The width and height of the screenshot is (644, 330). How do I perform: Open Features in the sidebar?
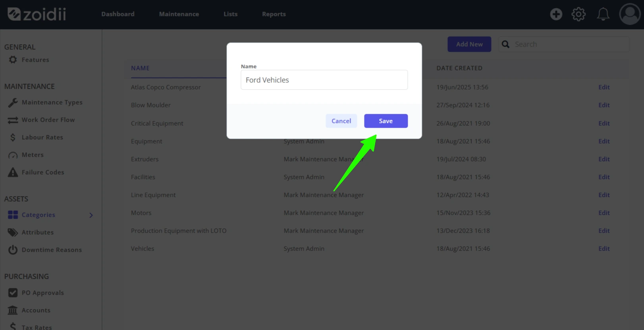pos(35,60)
